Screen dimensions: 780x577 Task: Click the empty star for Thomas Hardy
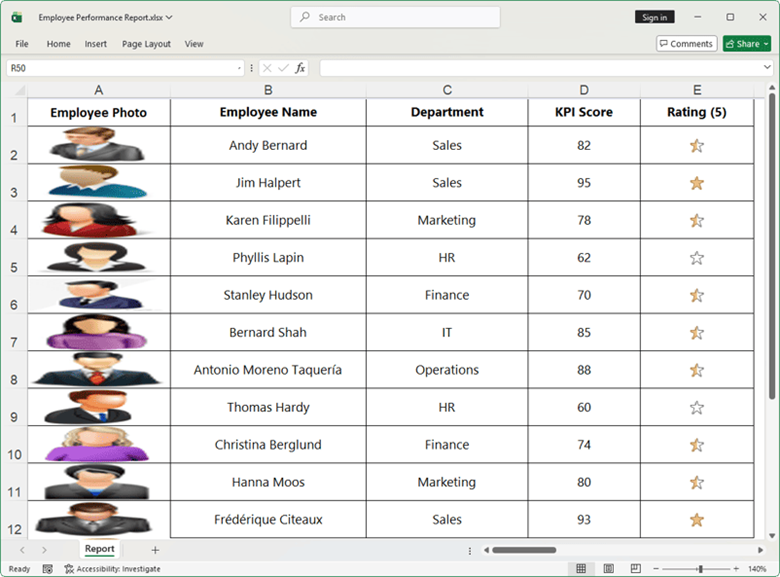click(696, 407)
